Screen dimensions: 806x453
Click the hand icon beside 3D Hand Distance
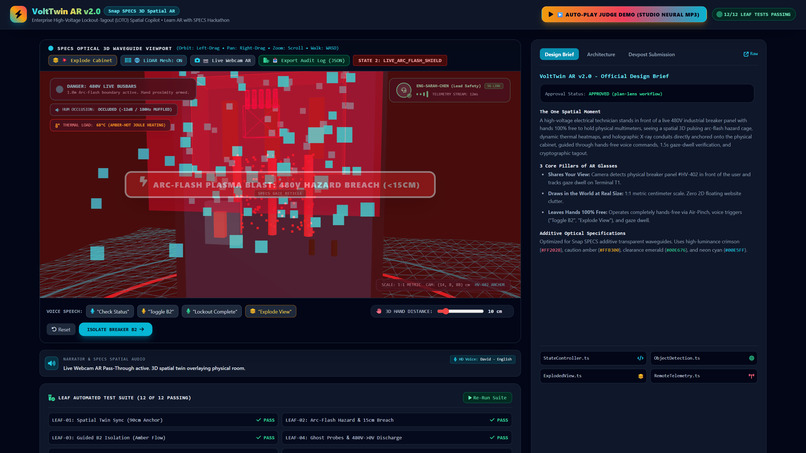pos(379,312)
